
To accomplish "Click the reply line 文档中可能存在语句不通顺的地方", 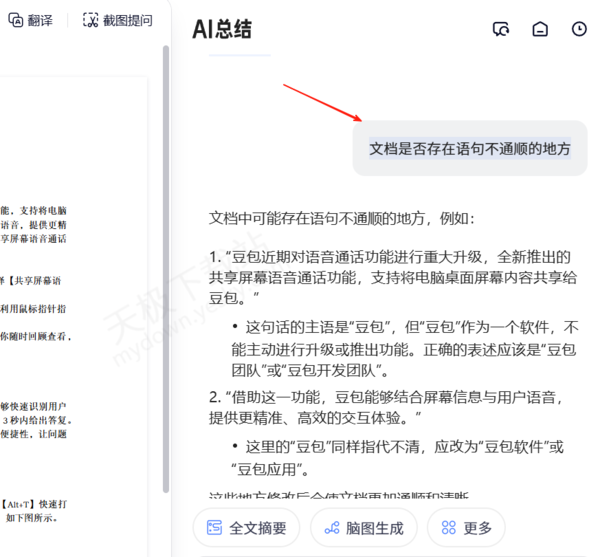I will pos(341,218).
